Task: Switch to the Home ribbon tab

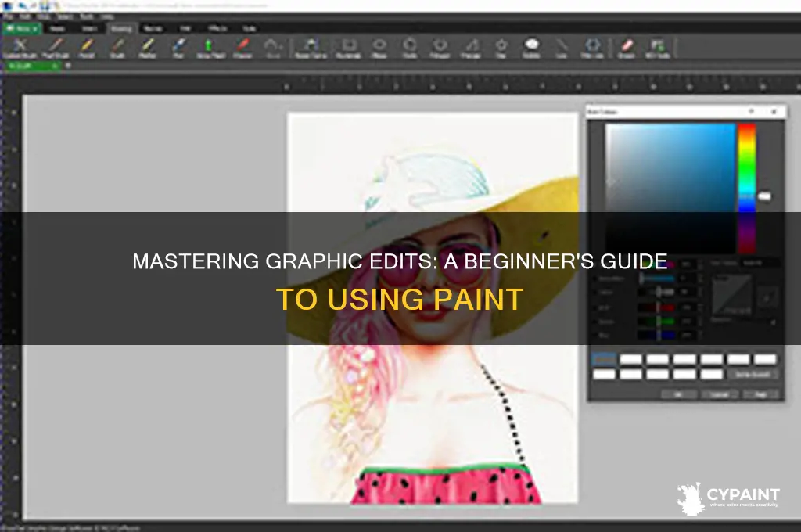Action: pos(57,29)
